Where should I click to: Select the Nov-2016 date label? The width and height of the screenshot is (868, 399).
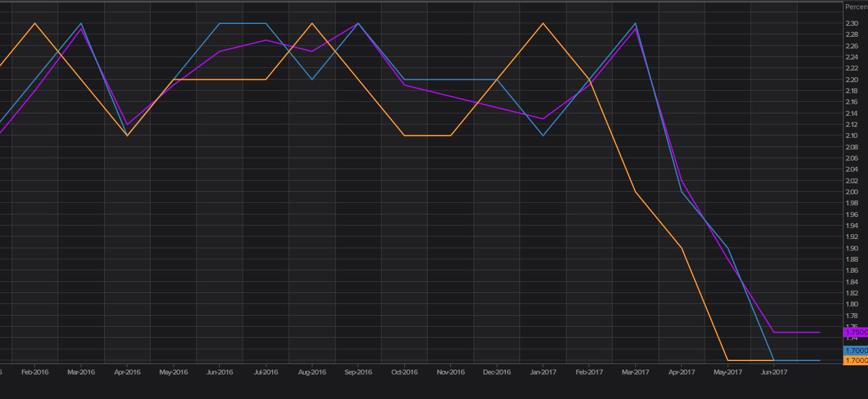450,372
